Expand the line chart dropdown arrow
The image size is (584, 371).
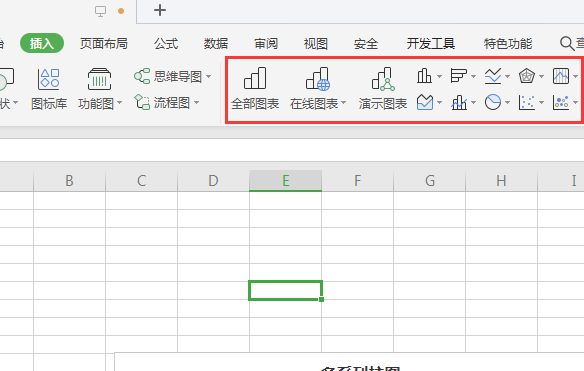point(507,76)
